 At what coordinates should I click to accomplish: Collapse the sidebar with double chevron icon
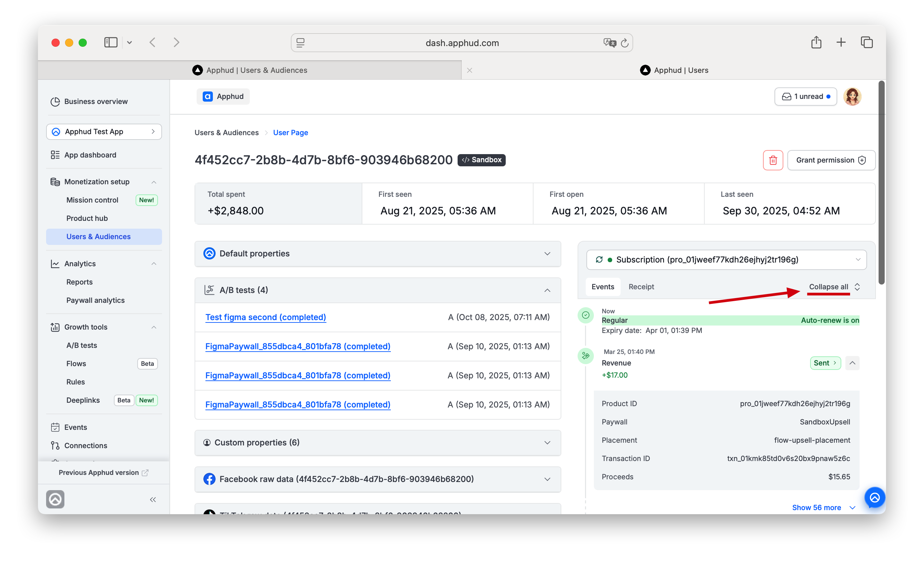[153, 499]
